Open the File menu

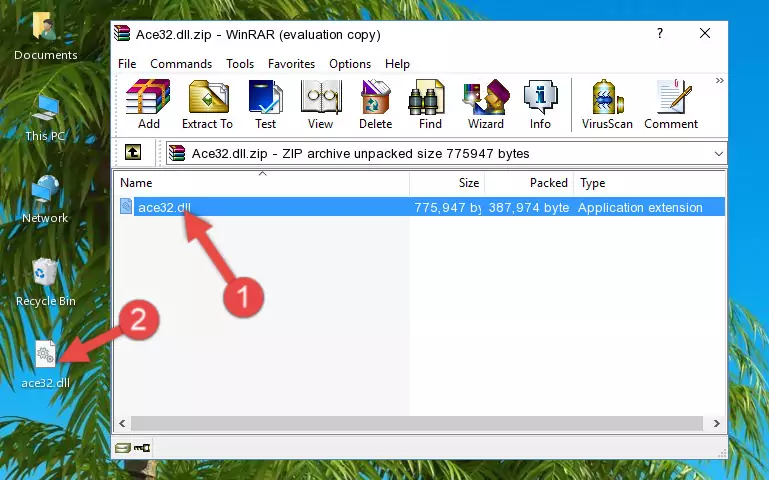[127, 64]
